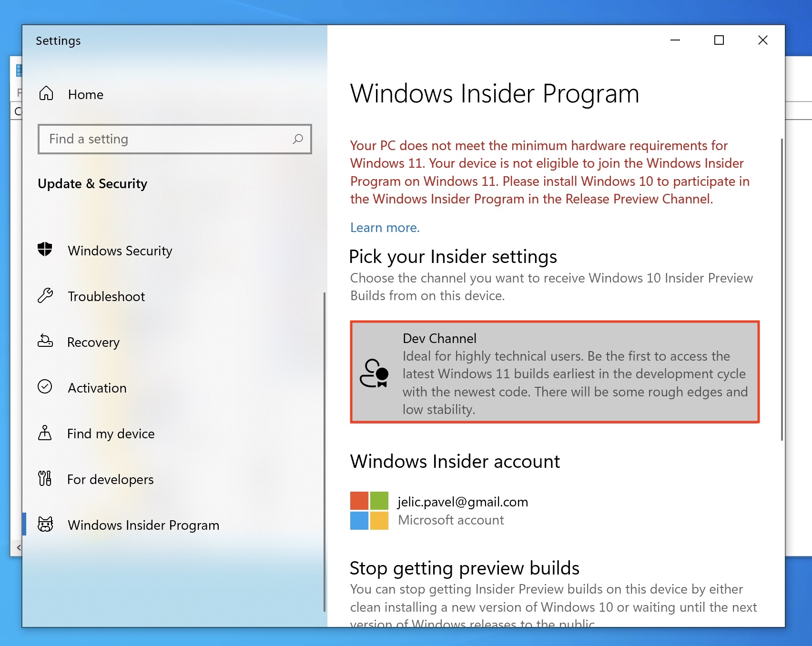Click the Troubleshoot wrench icon

(45, 295)
